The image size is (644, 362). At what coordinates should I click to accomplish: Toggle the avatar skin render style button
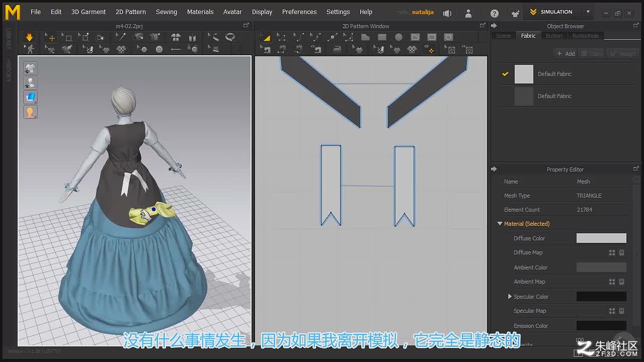[x=30, y=112]
